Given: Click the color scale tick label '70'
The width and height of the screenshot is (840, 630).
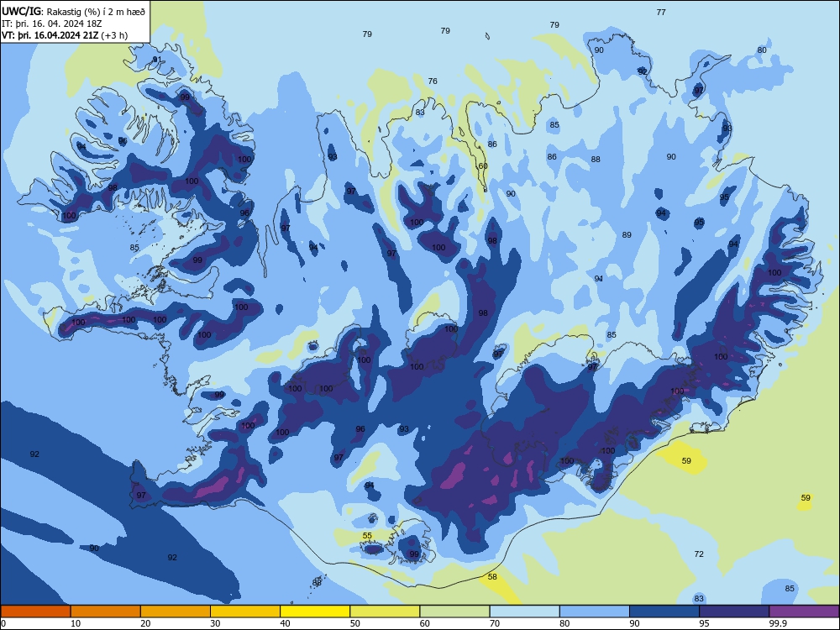Looking at the screenshot, I should tap(495, 623).
